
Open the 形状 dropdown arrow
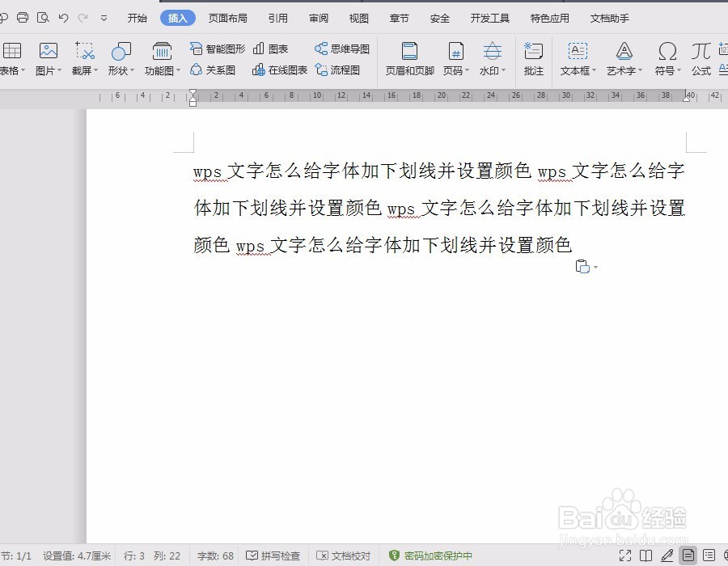point(132,70)
